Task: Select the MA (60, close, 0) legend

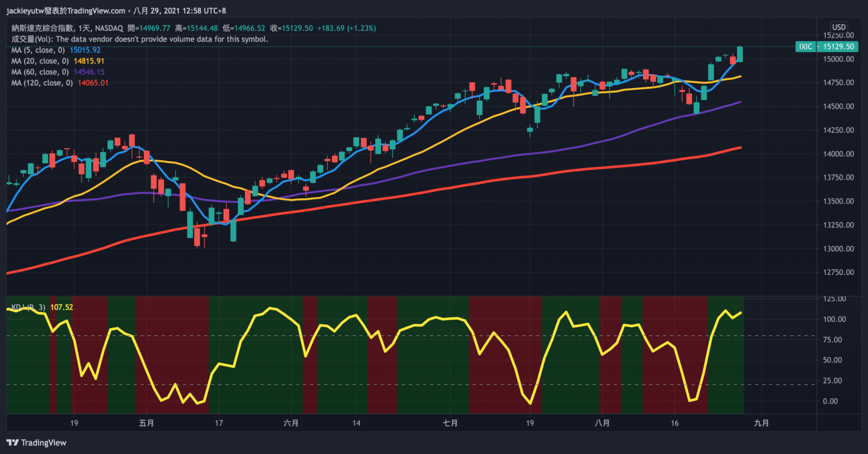Action: (x=40, y=72)
